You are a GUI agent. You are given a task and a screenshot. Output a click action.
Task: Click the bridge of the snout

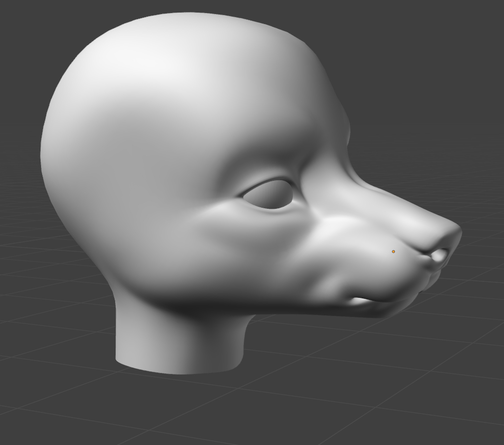(395, 200)
